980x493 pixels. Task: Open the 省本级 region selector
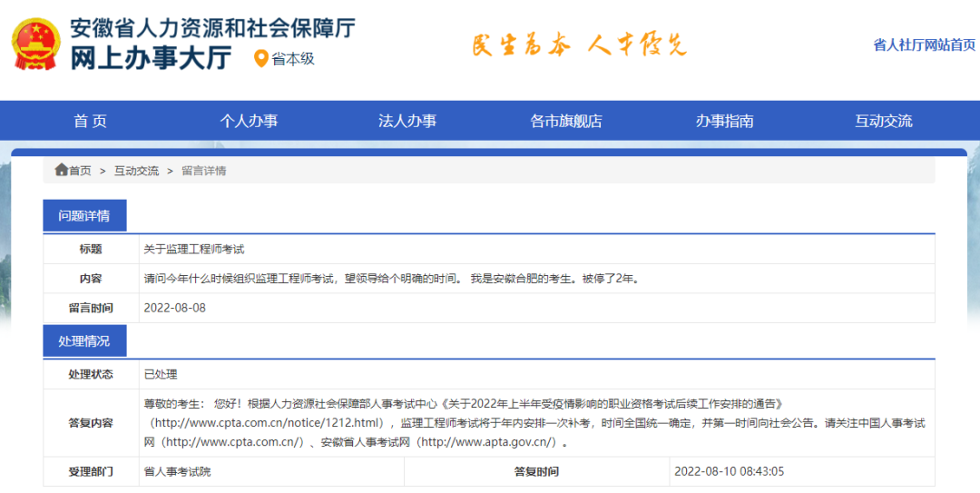292,59
